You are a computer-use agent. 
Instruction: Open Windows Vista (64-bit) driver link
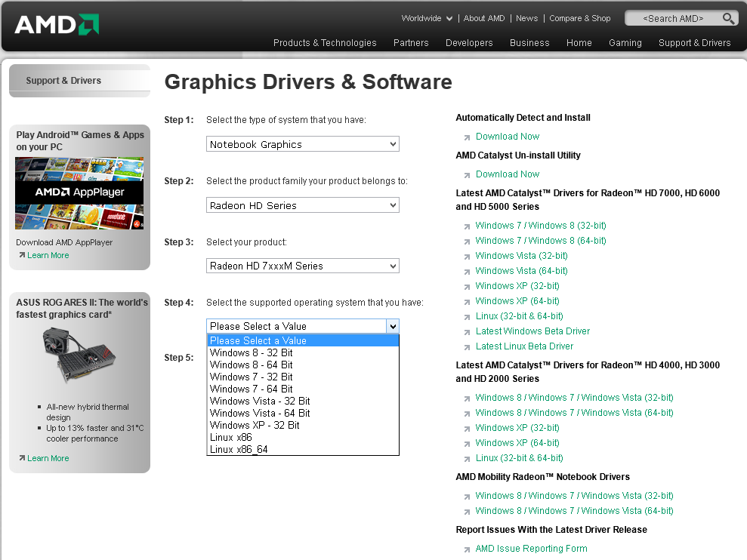[x=522, y=271]
